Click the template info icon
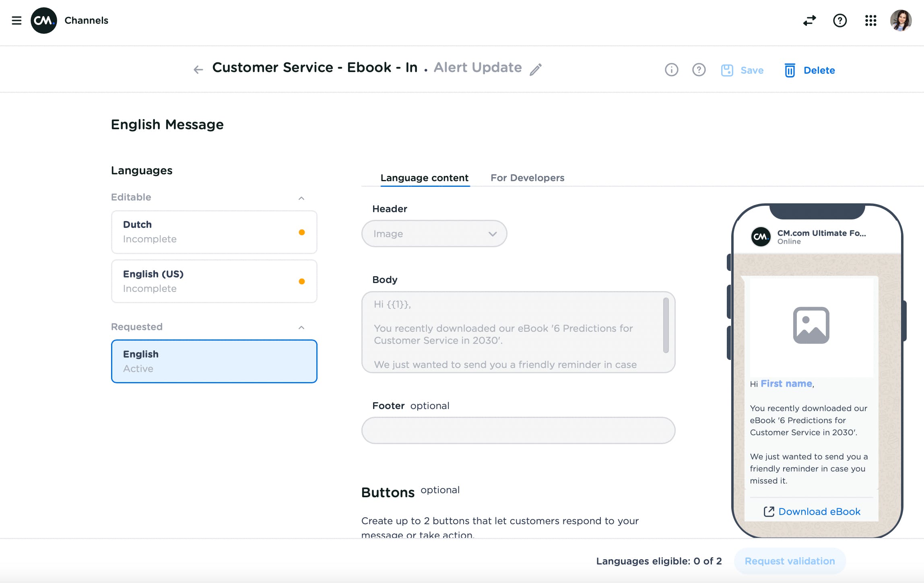 pos(671,70)
